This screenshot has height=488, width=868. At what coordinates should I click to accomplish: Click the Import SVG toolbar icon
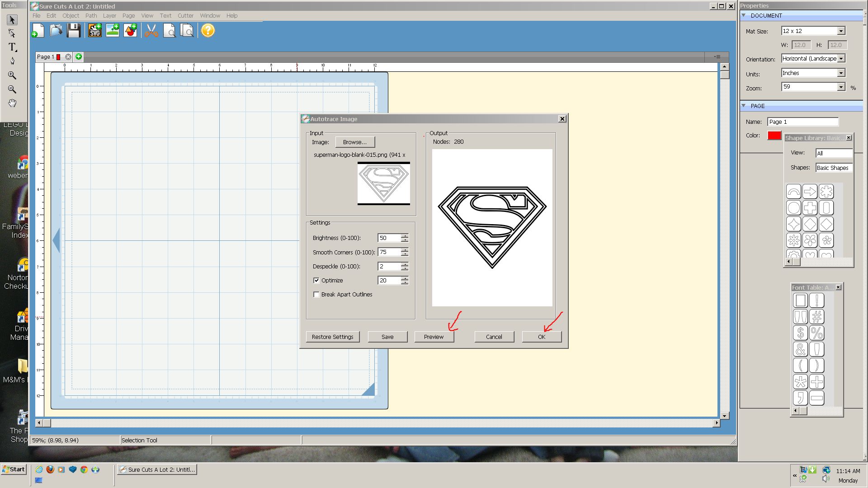pyautogui.click(x=94, y=31)
